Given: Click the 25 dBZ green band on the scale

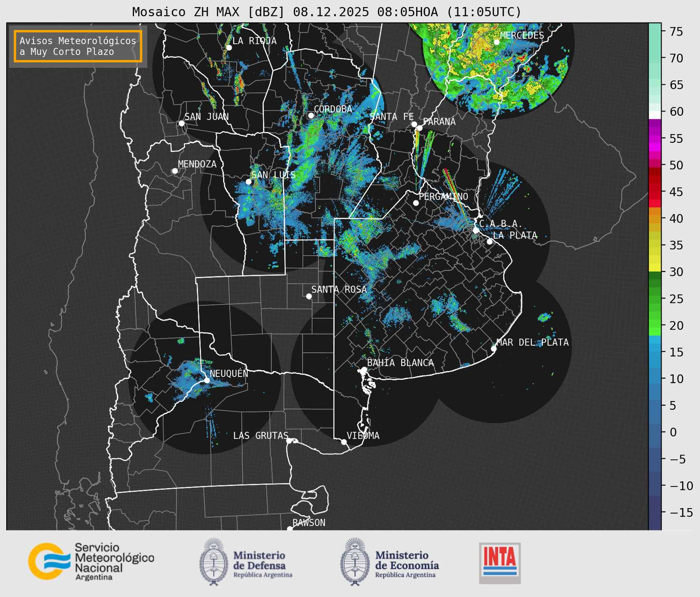Looking at the screenshot, I should 655,299.
